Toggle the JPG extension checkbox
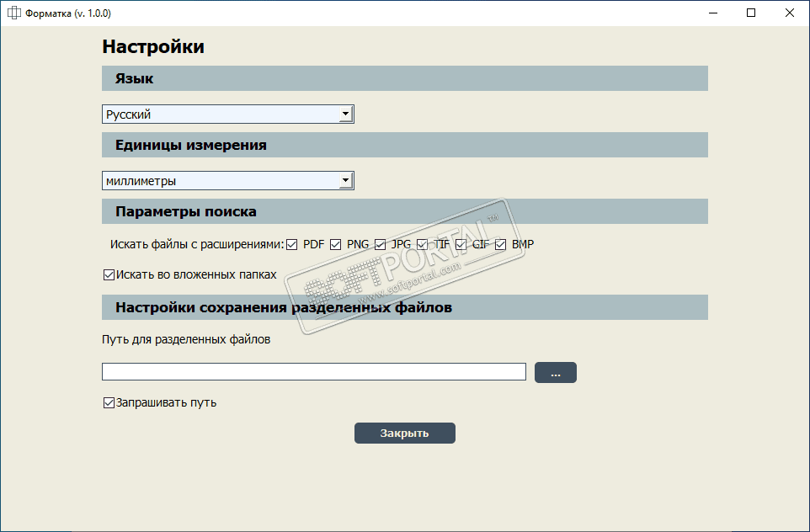The image size is (810, 532). (x=381, y=245)
